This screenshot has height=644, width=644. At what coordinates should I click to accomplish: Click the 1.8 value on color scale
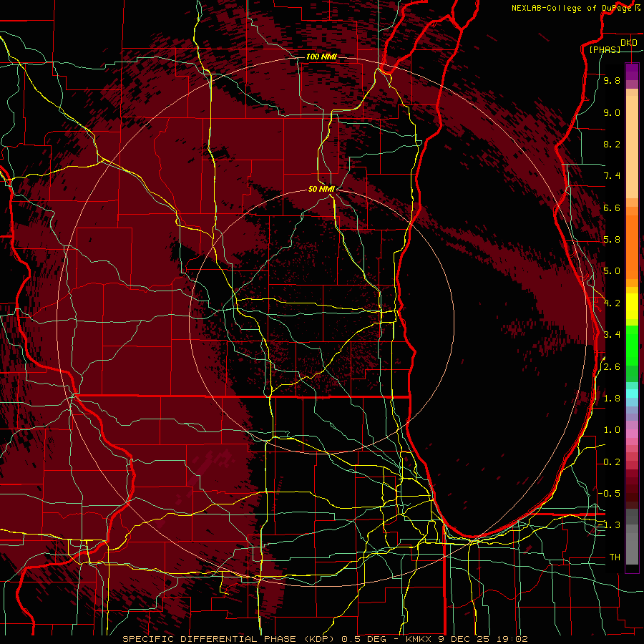612,399
